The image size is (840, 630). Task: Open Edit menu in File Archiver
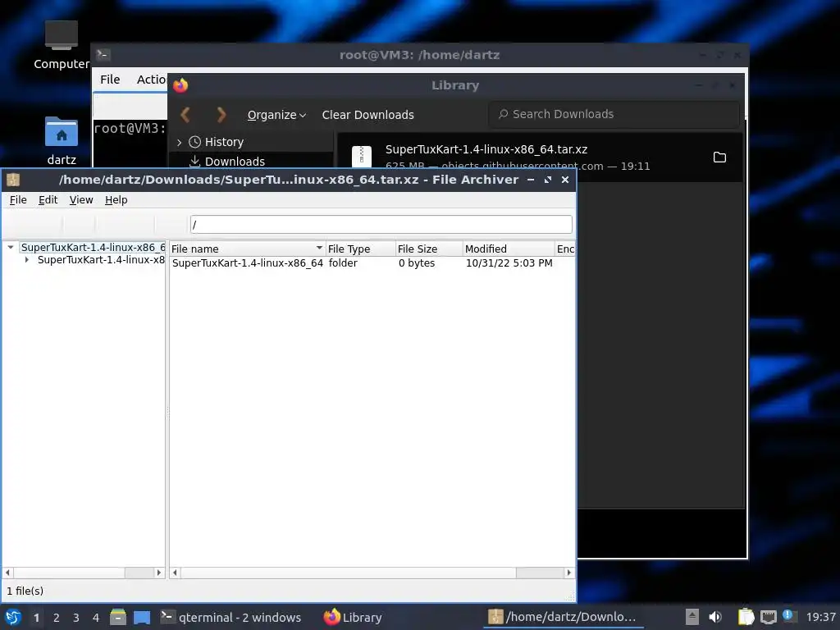(48, 200)
